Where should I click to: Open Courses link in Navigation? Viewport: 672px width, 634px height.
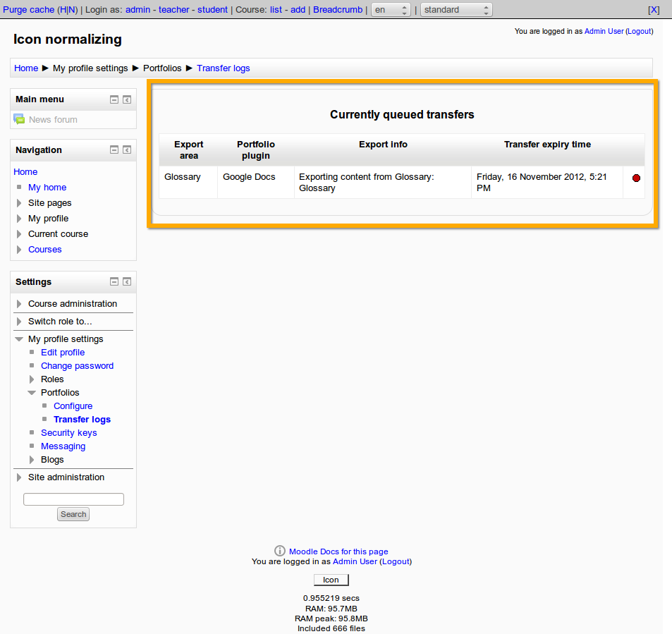(x=45, y=250)
